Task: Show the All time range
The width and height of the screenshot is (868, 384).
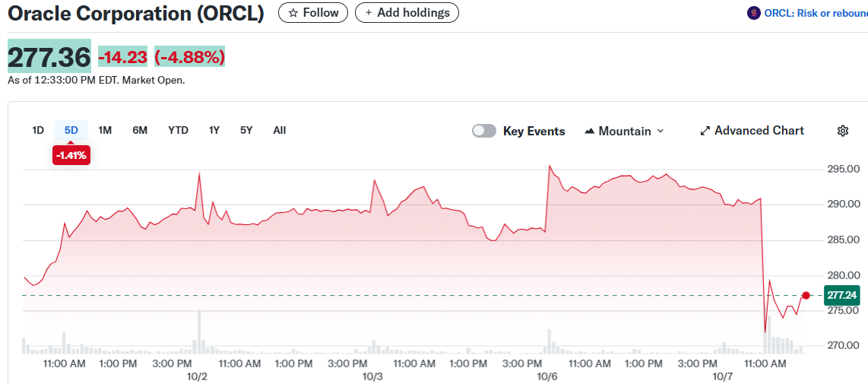Action: [x=280, y=130]
